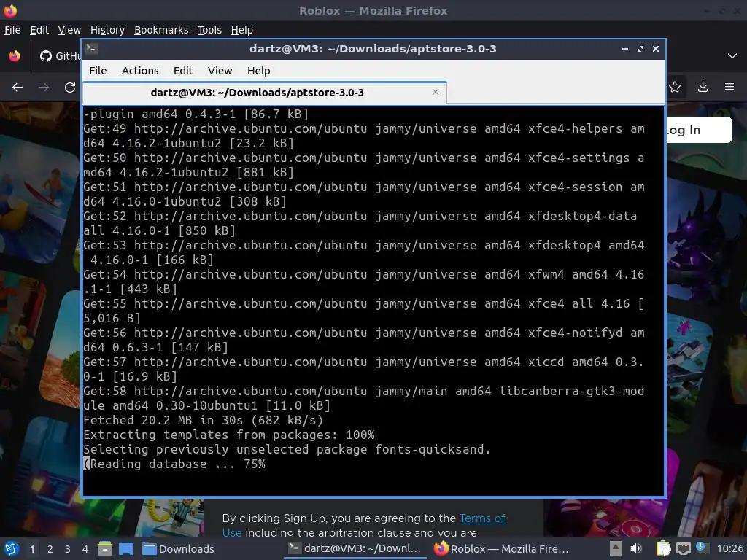The image size is (747, 560).
Task: Switch to workspace 1
Action: click(32, 549)
